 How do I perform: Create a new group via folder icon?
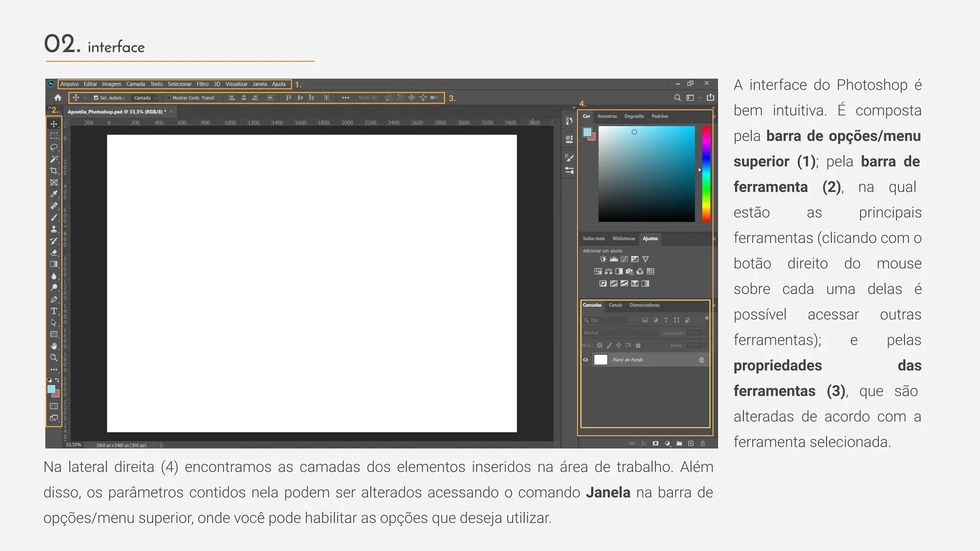coord(679,443)
